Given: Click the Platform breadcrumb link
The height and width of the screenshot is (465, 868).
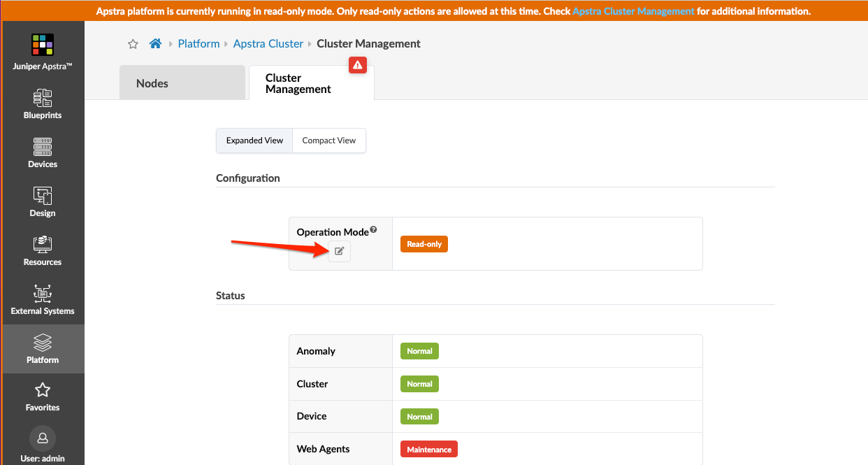Looking at the screenshot, I should coord(198,43).
